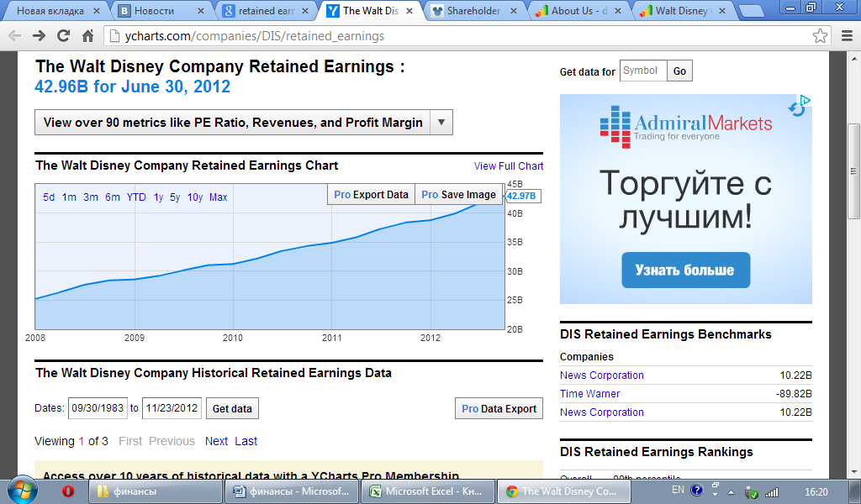This screenshot has height=504, width=861.
Task: Open the финансы folder taskbar item
Action: [x=155, y=491]
